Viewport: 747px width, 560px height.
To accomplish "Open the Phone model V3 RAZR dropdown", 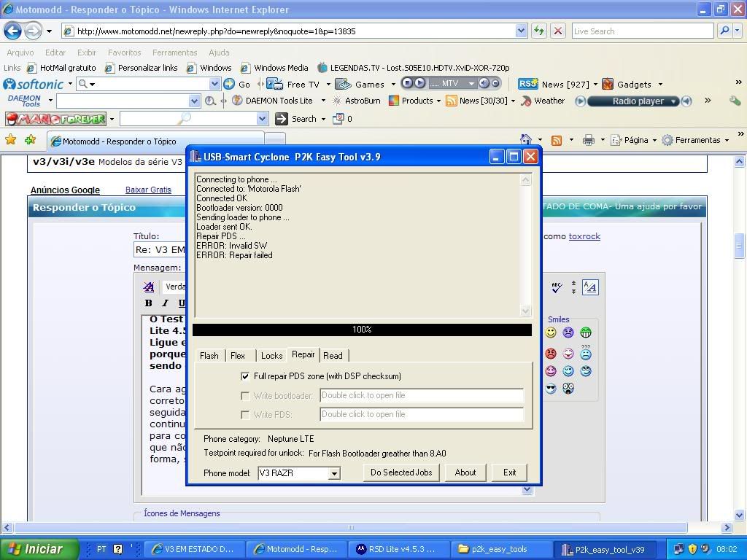I will [x=334, y=473].
